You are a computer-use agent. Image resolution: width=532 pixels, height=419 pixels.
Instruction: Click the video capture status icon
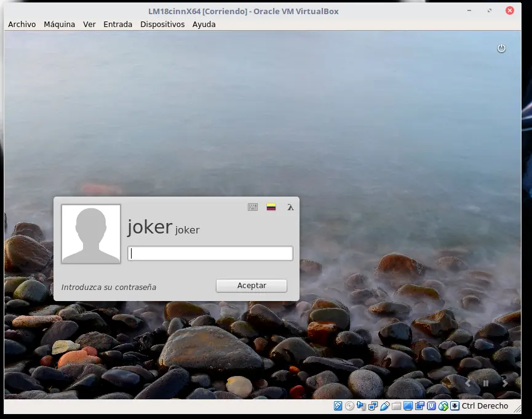(419, 405)
